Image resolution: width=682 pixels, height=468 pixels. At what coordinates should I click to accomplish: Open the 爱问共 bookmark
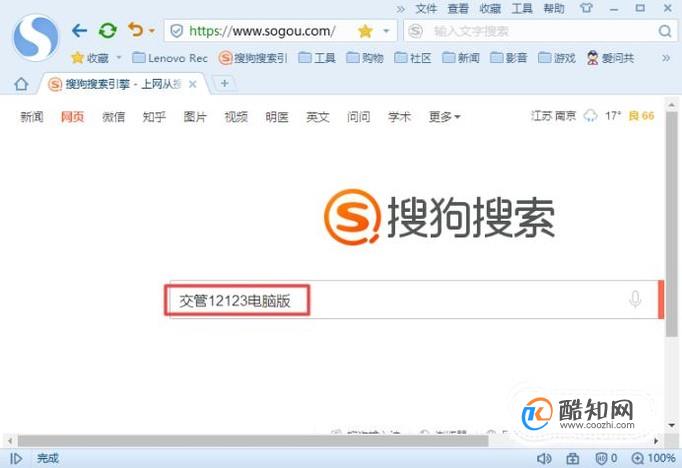point(610,58)
